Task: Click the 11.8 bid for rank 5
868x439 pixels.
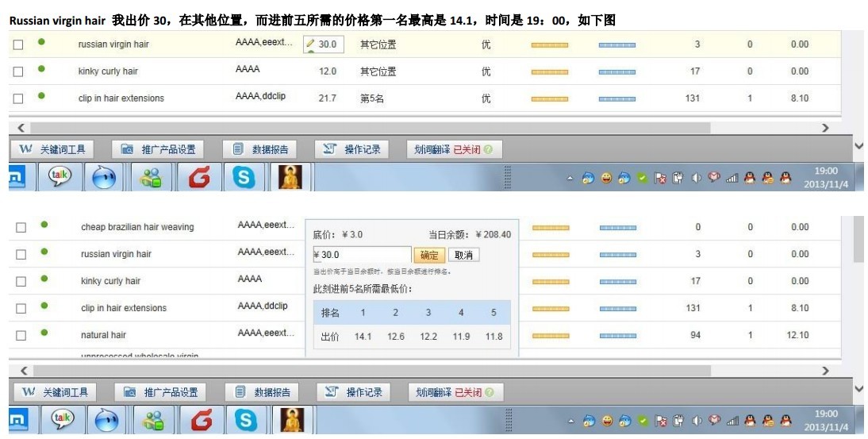Action: (x=494, y=336)
